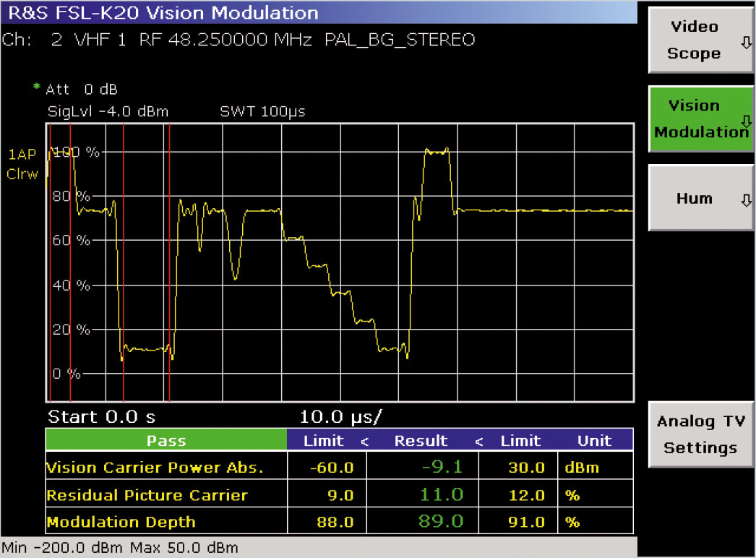Click the 20 % axis label
The image size is (756, 558).
pyautogui.click(x=71, y=330)
